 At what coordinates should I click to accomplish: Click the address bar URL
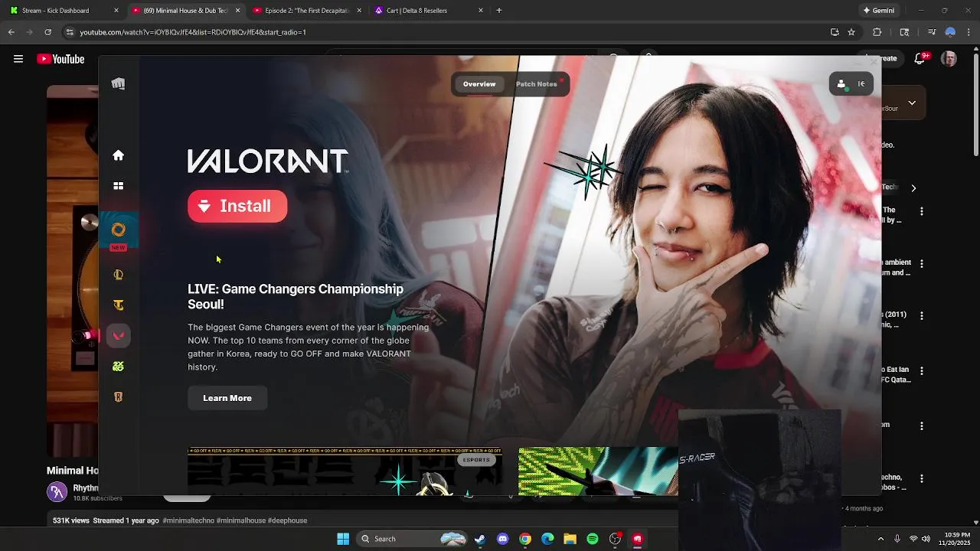[x=193, y=32]
